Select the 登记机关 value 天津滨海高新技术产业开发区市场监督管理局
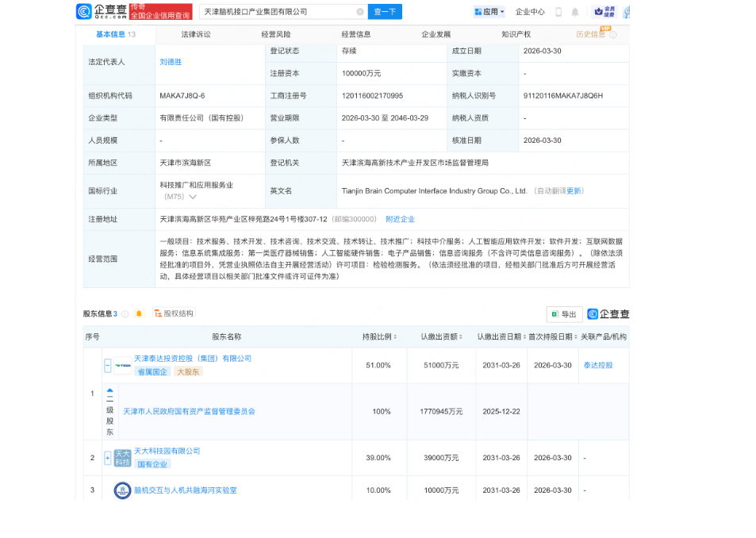 click(x=415, y=163)
